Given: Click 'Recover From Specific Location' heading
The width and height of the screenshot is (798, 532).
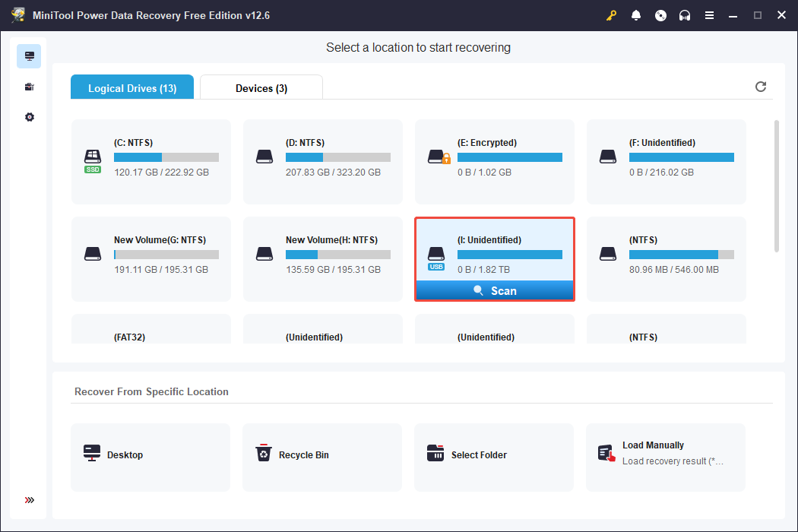Looking at the screenshot, I should click(151, 391).
